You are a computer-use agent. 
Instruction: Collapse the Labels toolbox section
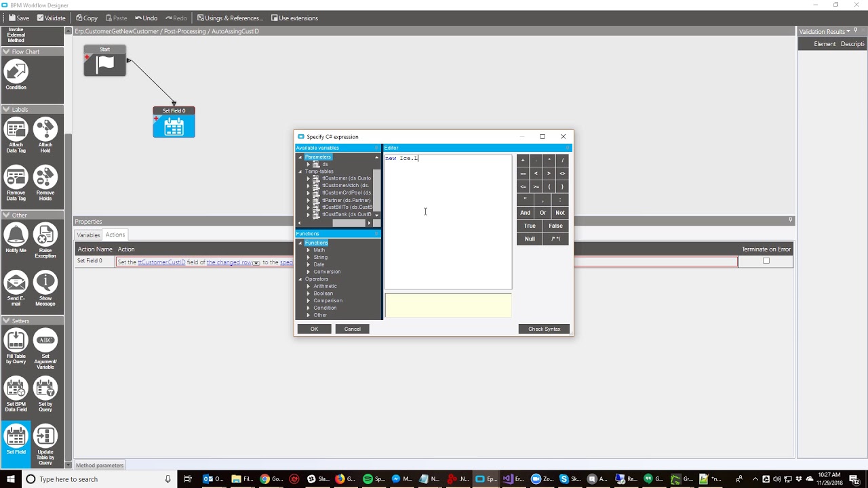[6, 109]
